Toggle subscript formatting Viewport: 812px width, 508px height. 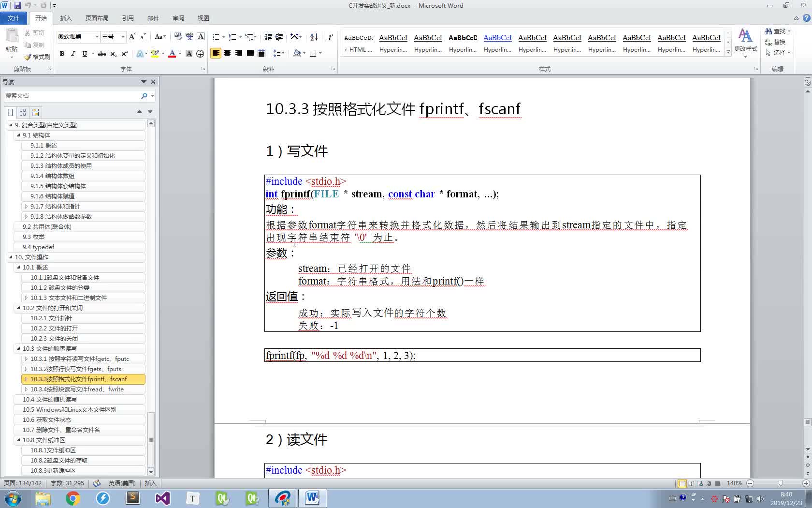coord(113,54)
